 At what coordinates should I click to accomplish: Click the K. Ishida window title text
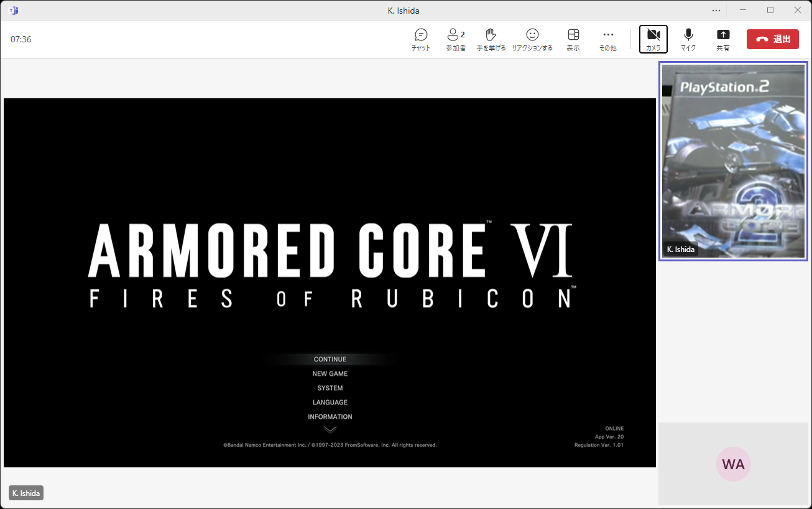(x=403, y=11)
